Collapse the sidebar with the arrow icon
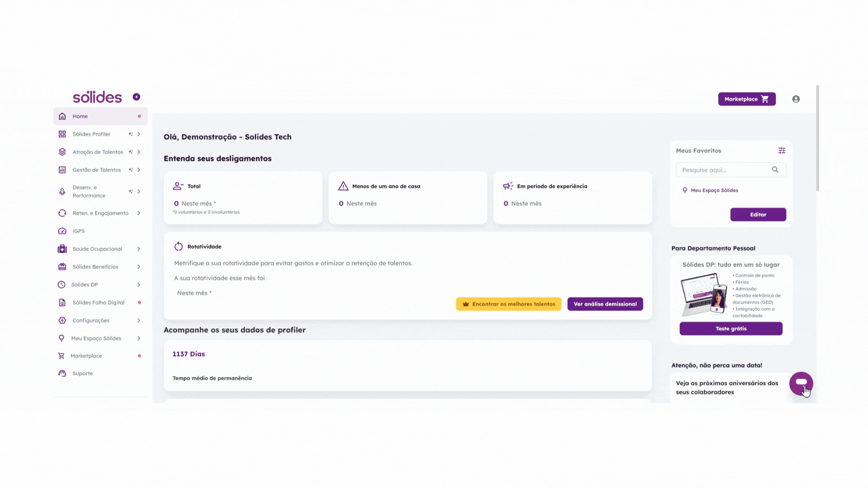This screenshot has width=868, height=488. pyautogui.click(x=136, y=97)
